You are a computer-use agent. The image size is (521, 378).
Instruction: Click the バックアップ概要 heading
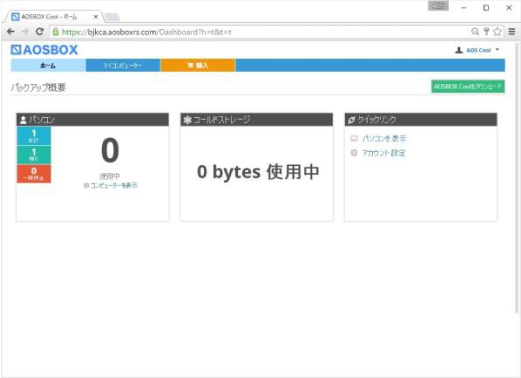tap(38, 88)
